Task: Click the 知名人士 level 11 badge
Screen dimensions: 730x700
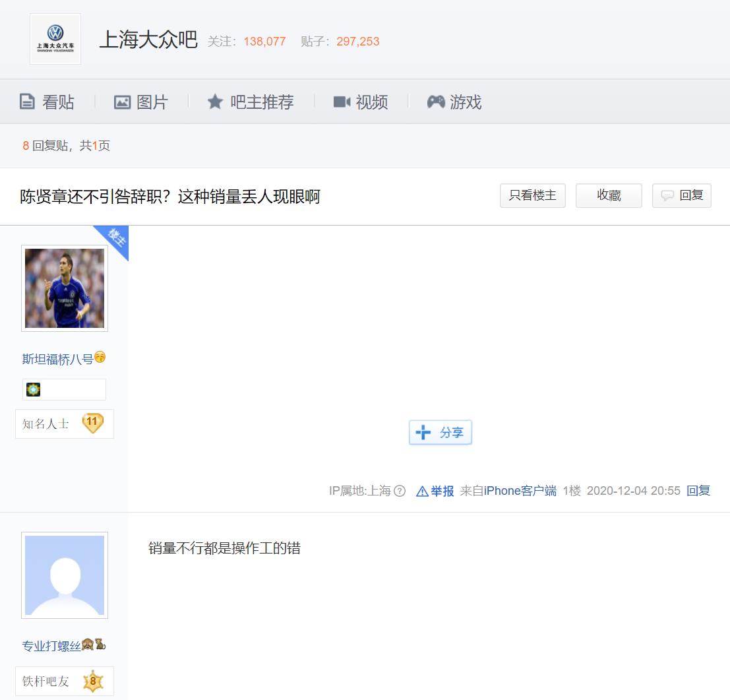Action: point(92,424)
